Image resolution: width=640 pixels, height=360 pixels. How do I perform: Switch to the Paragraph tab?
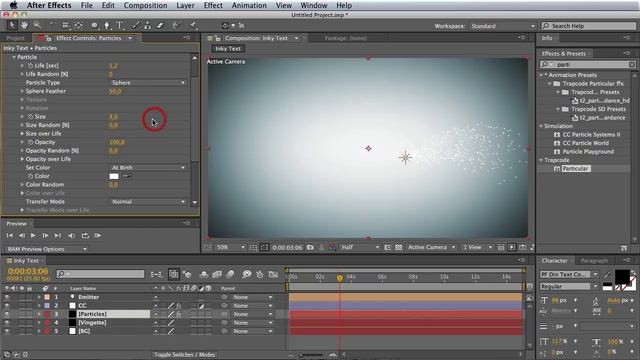click(x=594, y=260)
